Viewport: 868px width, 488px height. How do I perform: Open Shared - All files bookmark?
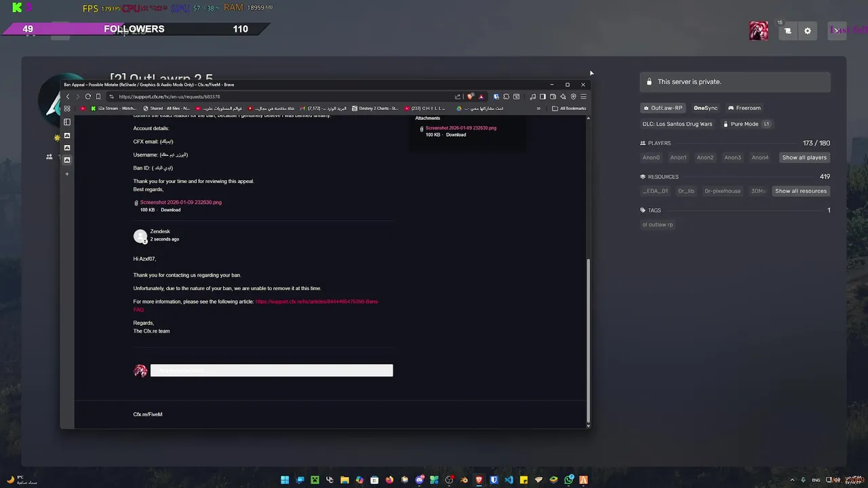pyautogui.click(x=167, y=108)
